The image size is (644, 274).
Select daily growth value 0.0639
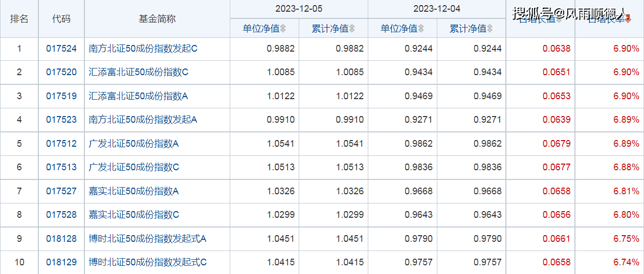[557, 120]
